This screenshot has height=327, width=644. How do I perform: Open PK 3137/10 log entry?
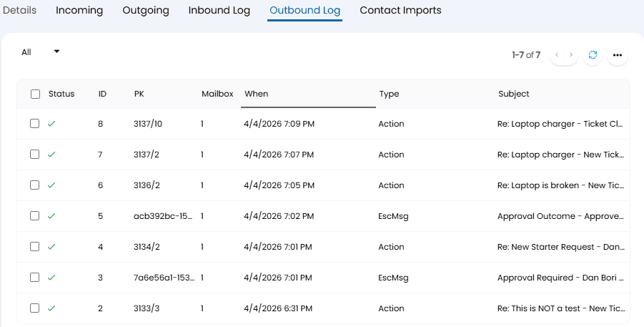point(148,124)
